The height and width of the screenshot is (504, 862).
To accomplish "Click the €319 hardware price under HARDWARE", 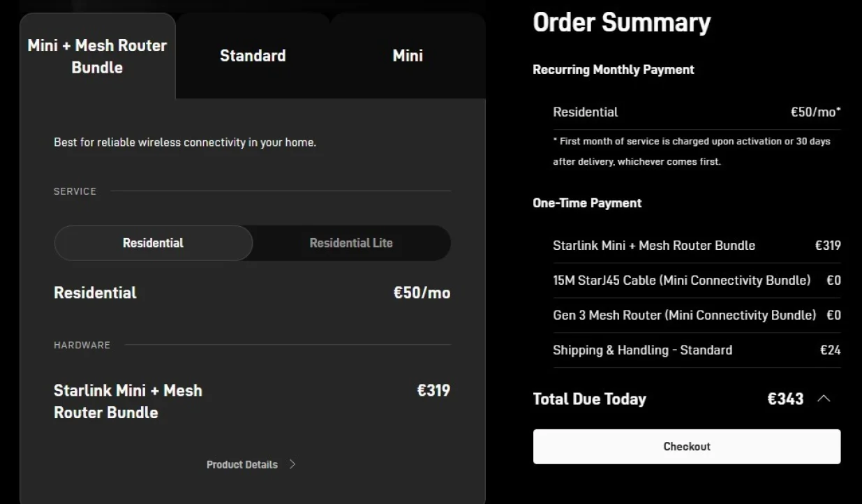I will coord(433,390).
